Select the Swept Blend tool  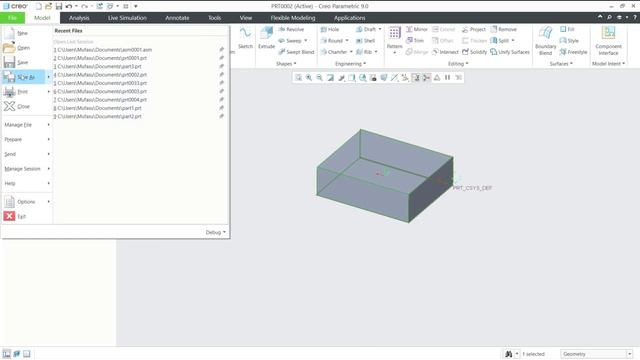coord(296,52)
